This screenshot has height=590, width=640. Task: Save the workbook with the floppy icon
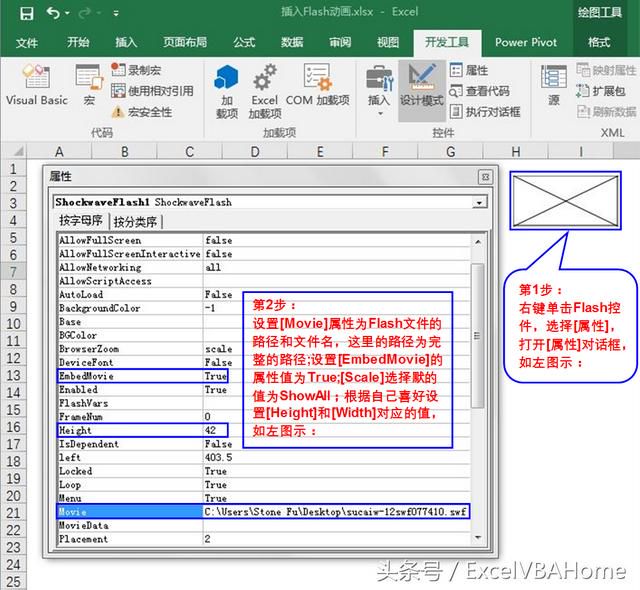pos(27,13)
